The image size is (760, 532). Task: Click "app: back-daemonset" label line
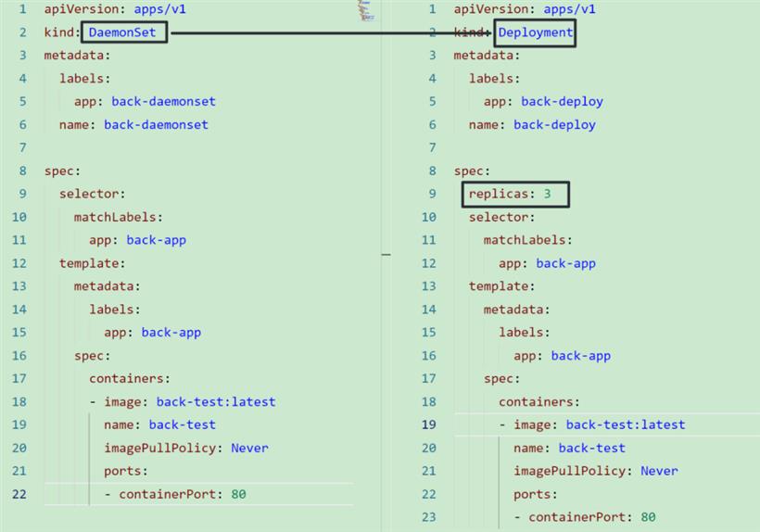(x=145, y=102)
